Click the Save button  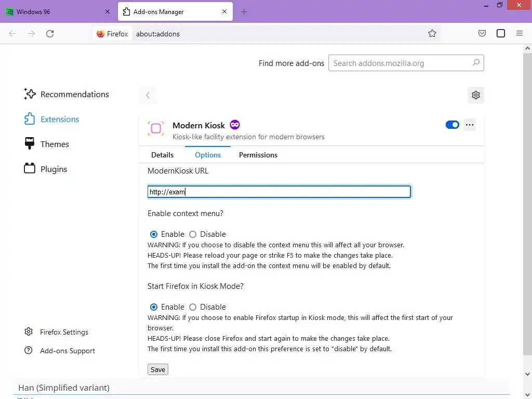pyautogui.click(x=158, y=369)
